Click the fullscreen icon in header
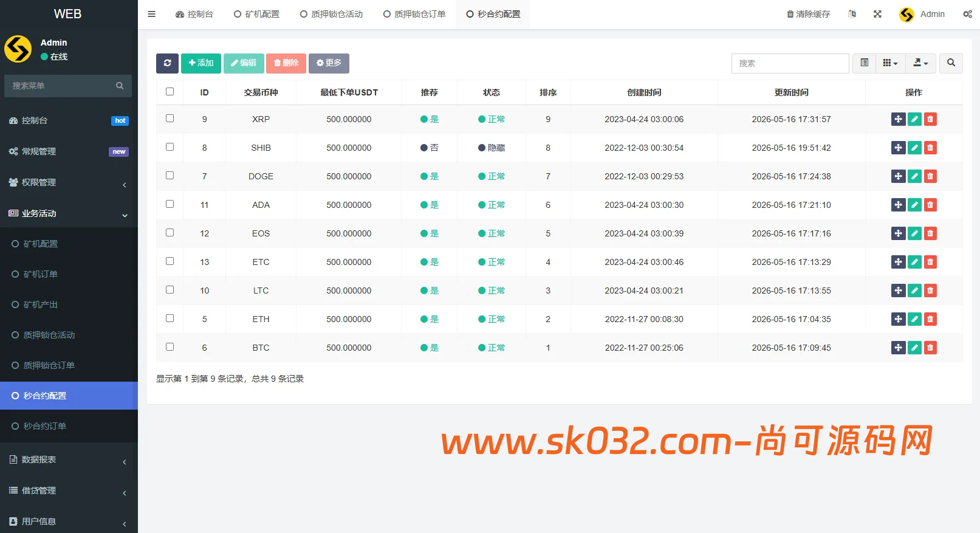Viewport: 980px width, 533px height. tap(877, 14)
